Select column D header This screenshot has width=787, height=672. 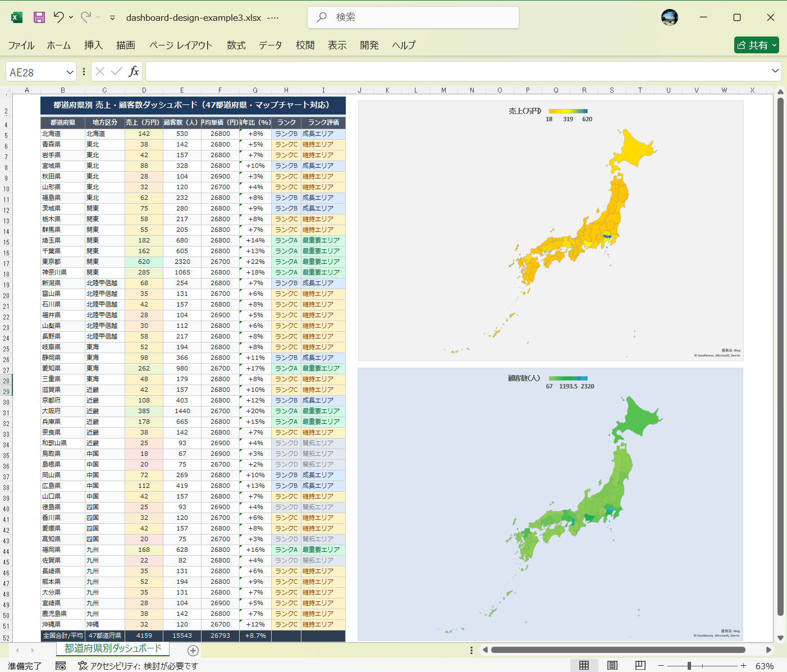[x=144, y=90]
